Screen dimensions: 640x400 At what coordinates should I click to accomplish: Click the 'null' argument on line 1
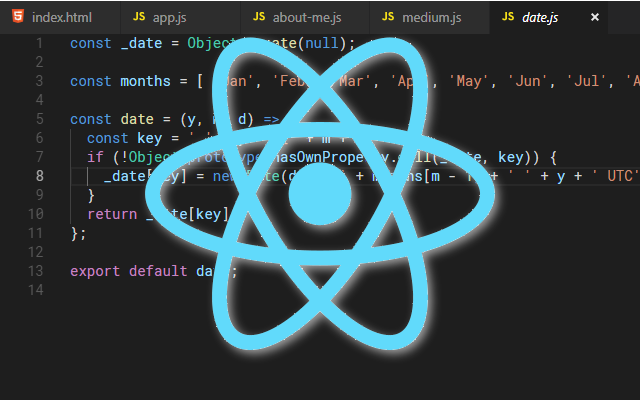click(322, 43)
